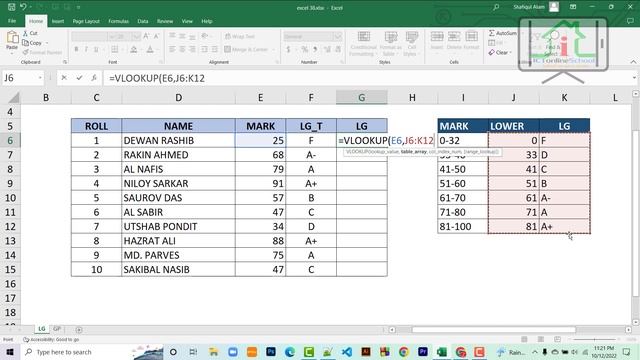Open Windows Start menu
This screenshot has width=640, height=360.
coord(10,352)
